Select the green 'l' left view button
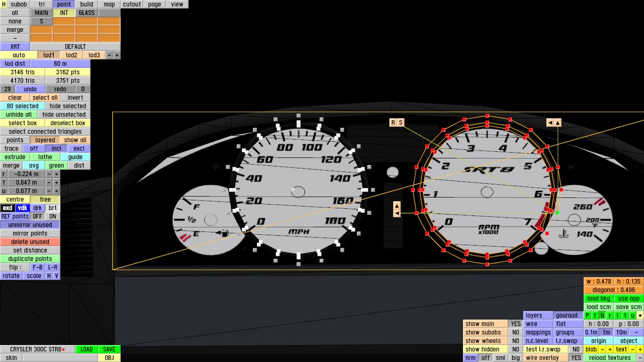Image resolution: width=644 pixels, height=362 pixels. (x=618, y=315)
